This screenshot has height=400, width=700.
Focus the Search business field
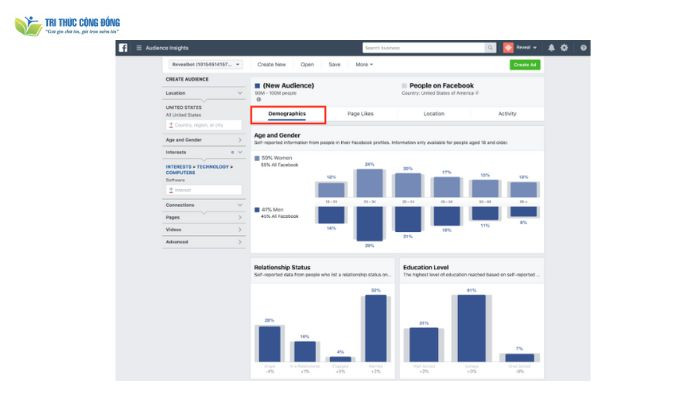tap(424, 48)
